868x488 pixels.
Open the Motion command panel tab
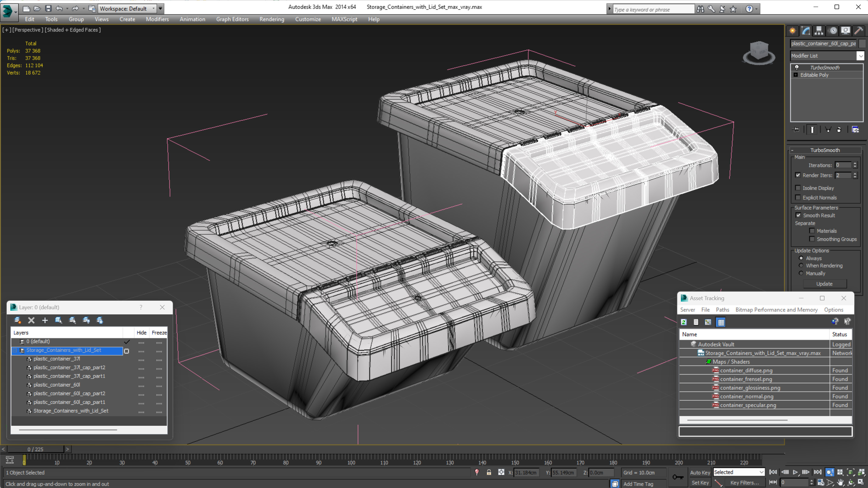833,31
